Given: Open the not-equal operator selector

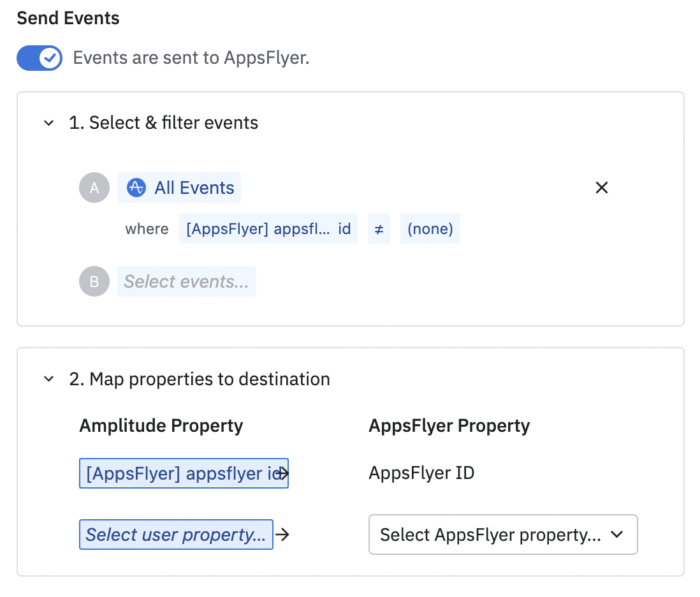Looking at the screenshot, I should [x=379, y=229].
